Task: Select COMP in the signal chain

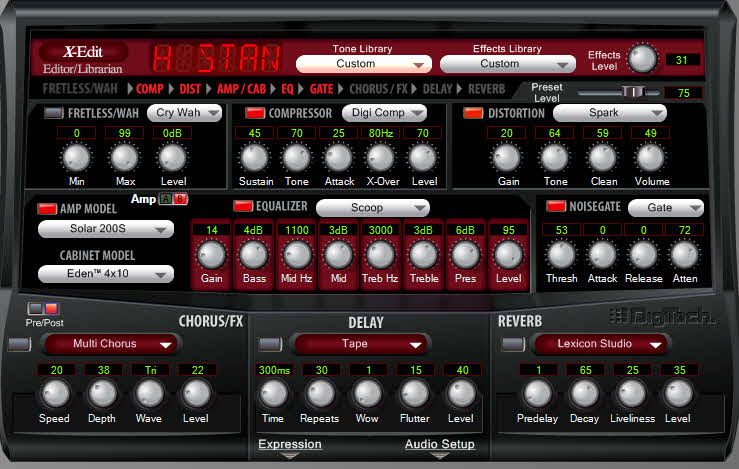Action: (150, 89)
